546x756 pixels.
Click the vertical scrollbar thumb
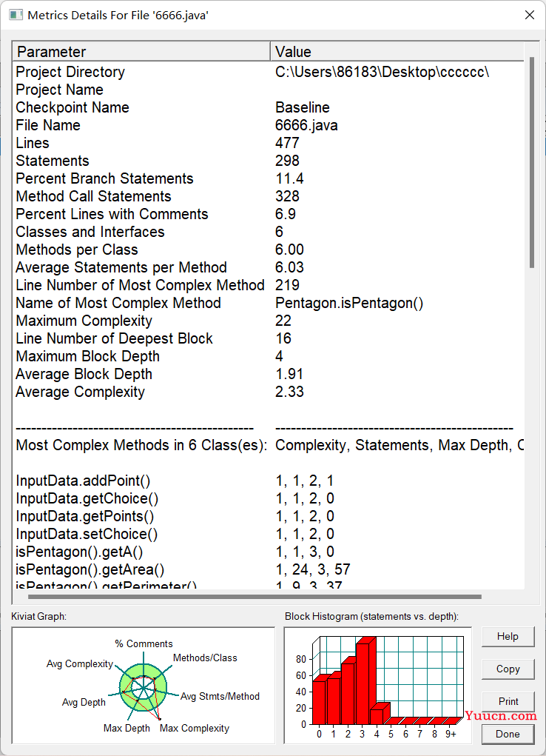click(x=531, y=162)
